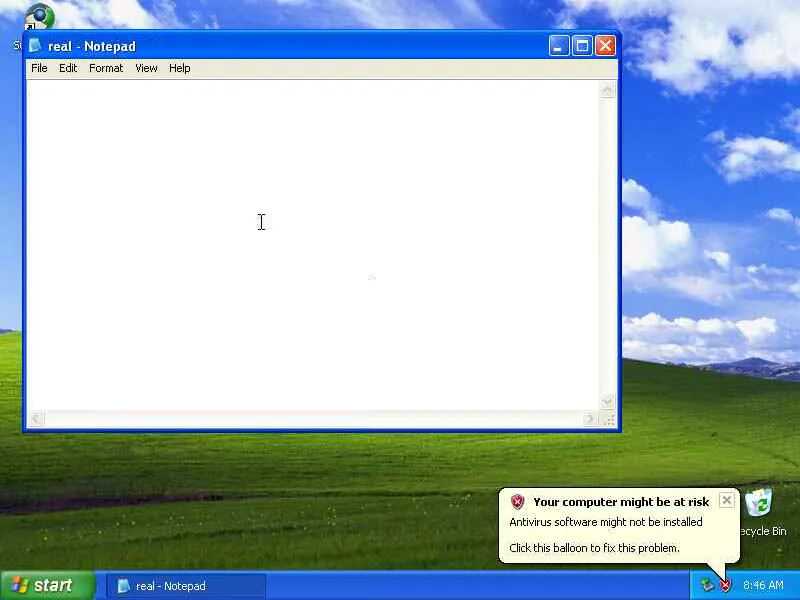
Task: Click the Safely Remove Hardware tray icon
Action: pos(707,585)
